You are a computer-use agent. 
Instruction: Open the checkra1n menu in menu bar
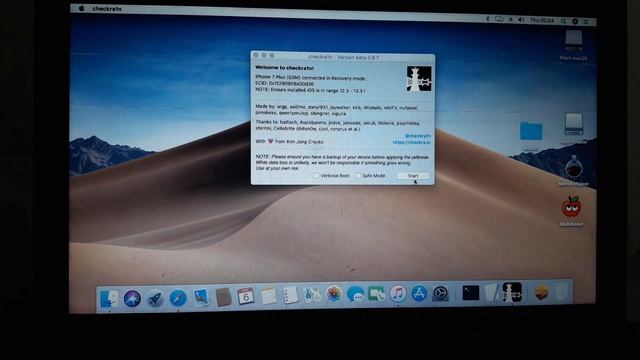[x=107, y=9]
